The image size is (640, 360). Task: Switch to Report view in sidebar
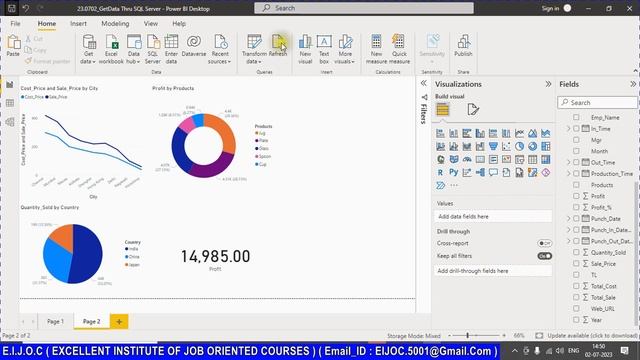click(10, 84)
